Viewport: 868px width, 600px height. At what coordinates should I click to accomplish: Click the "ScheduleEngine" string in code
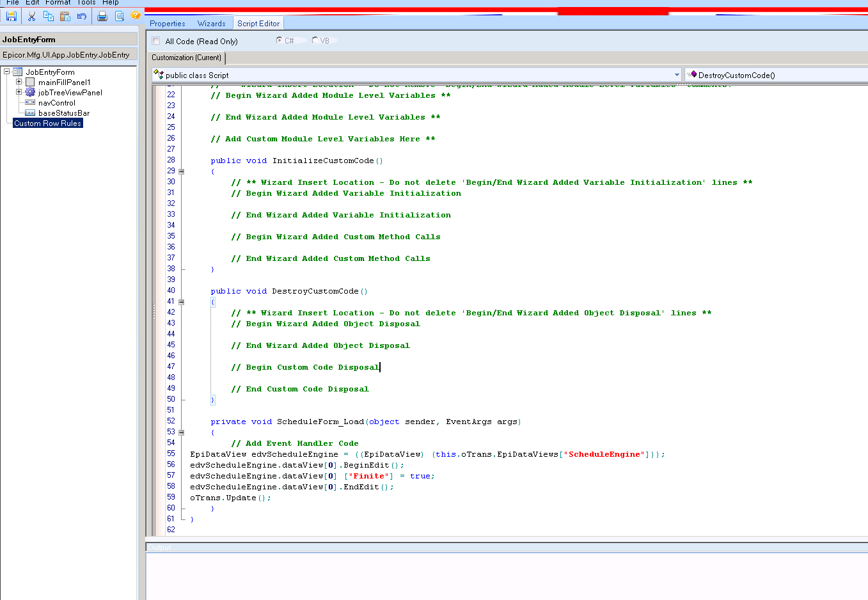click(604, 454)
